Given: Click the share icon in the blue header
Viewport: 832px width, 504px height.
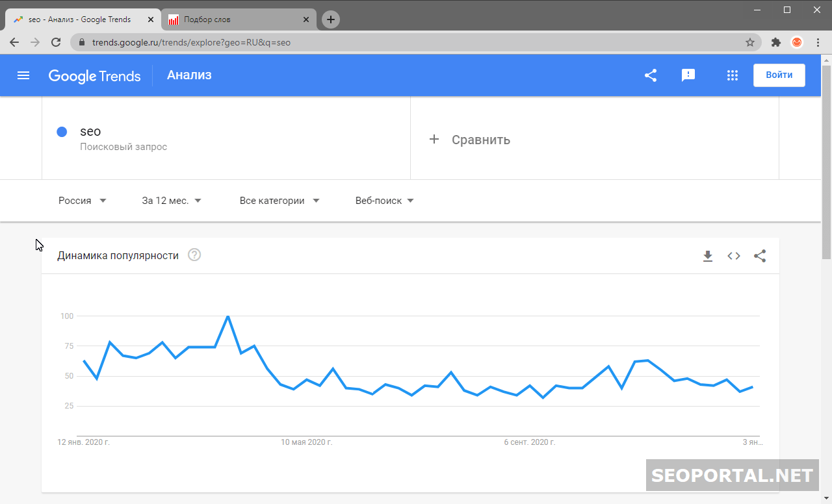Looking at the screenshot, I should coord(651,75).
